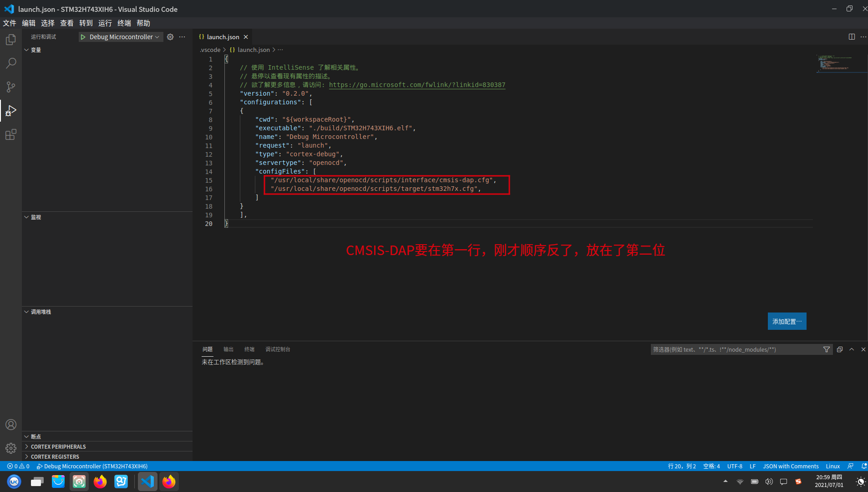This screenshot has height=492, width=868.
Task: Open the Search view in activity bar
Action: point(11,63)
